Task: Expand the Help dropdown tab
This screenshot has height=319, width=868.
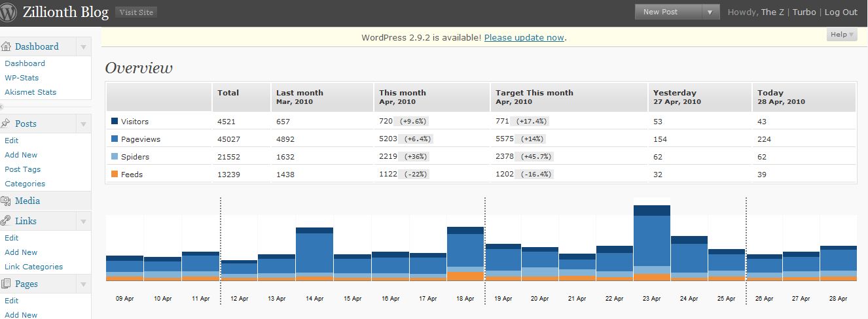Action: pyautogui.click(x=841, y=35)
